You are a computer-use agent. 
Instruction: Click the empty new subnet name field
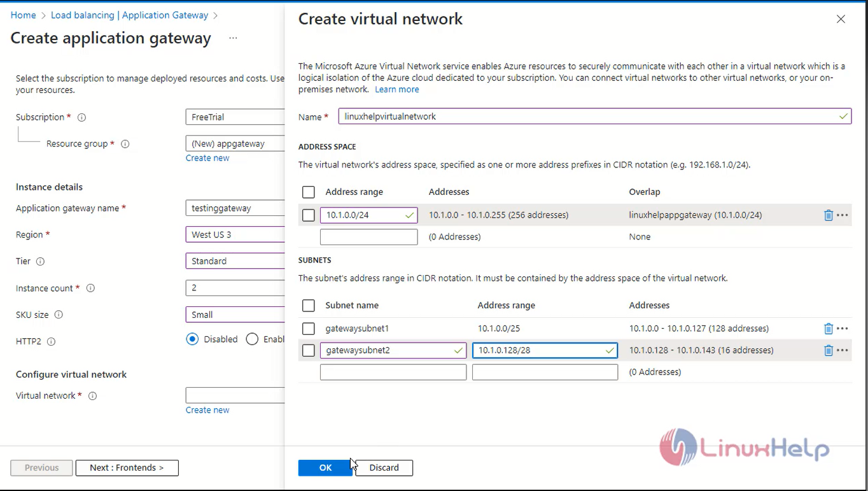(x=393, y=372)
